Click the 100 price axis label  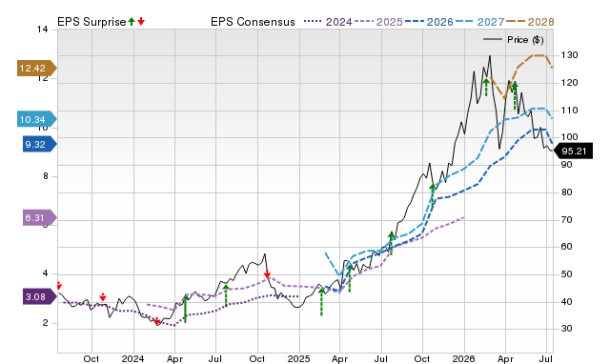(x=569, y=137)
